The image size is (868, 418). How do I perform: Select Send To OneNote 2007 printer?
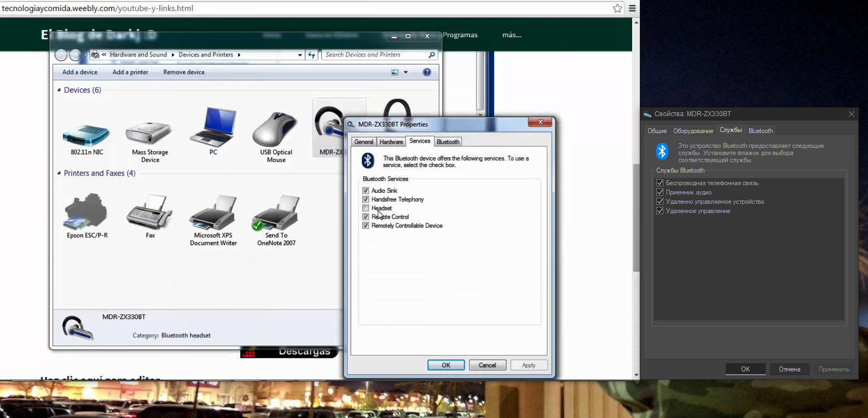click(276, 213)
